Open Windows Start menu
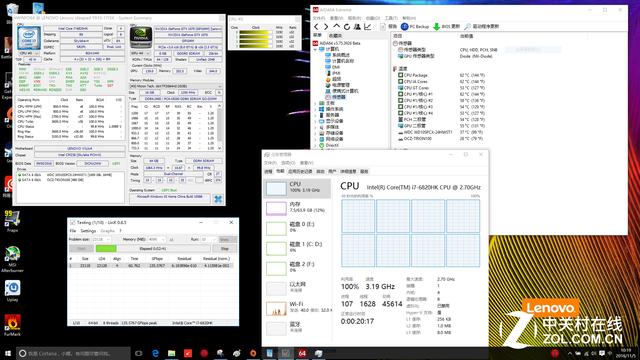This screenshot has height=360, width=640. click(8, 353)
